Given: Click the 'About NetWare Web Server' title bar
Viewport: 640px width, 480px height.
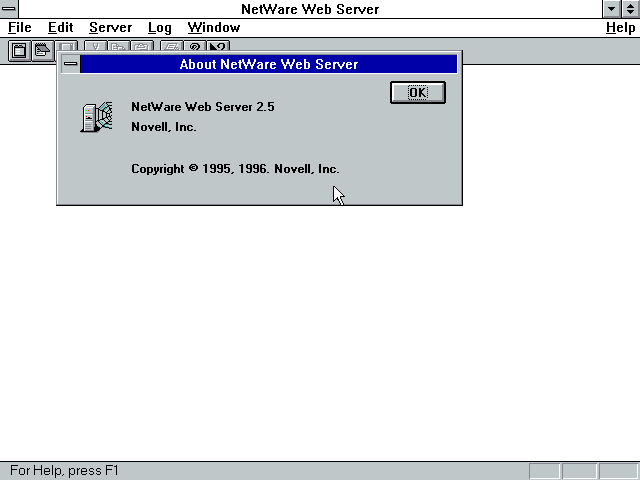Looking at the screenshot, I should coord(269,64).
